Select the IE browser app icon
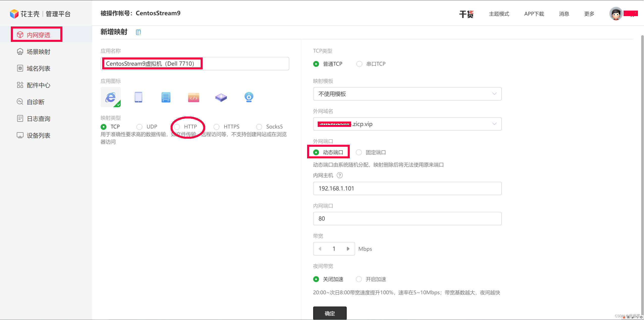This screenshot has width=644, height=320. (111, 97)
